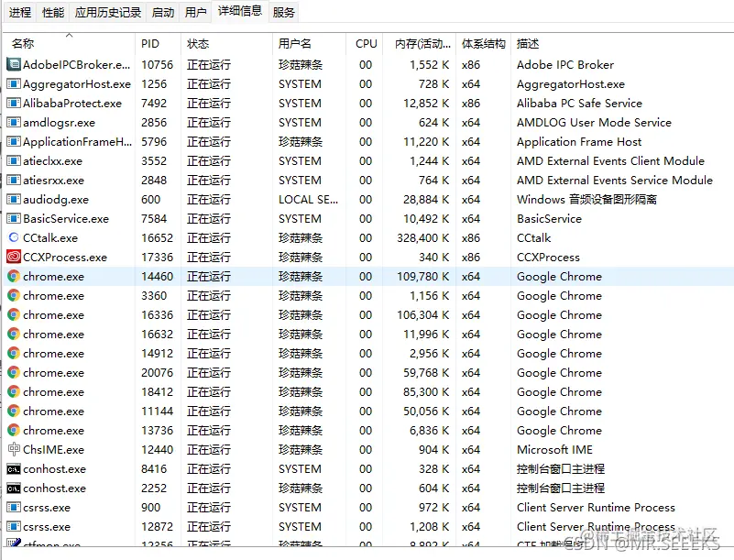Sort by the CPU column header
The image size is (734, 560).
tap(364, 44)
